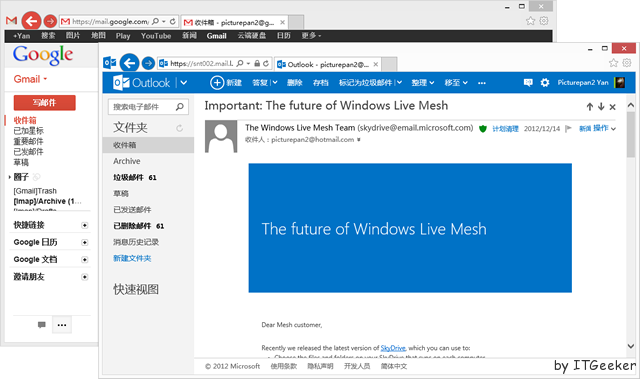
Task: Open the 操作 actions dropdown
Action: click(x=604, y=129)
